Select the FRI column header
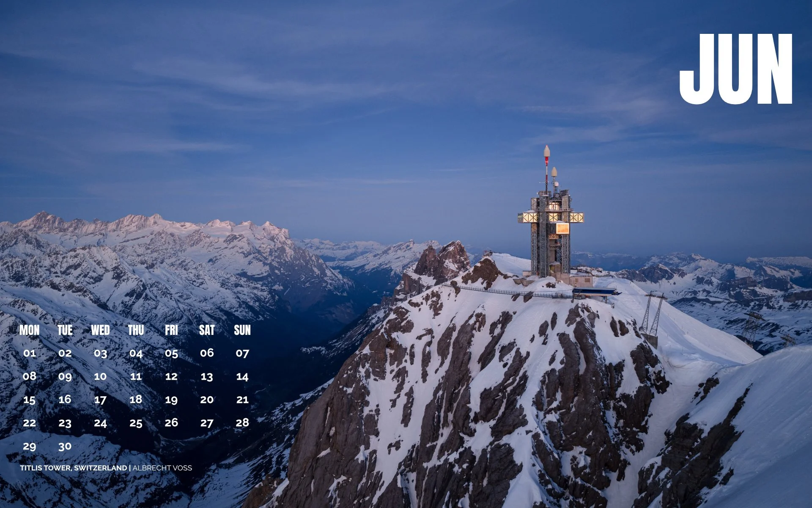The height and width of the screenshot is (508, 812). (x=171, y=330)
